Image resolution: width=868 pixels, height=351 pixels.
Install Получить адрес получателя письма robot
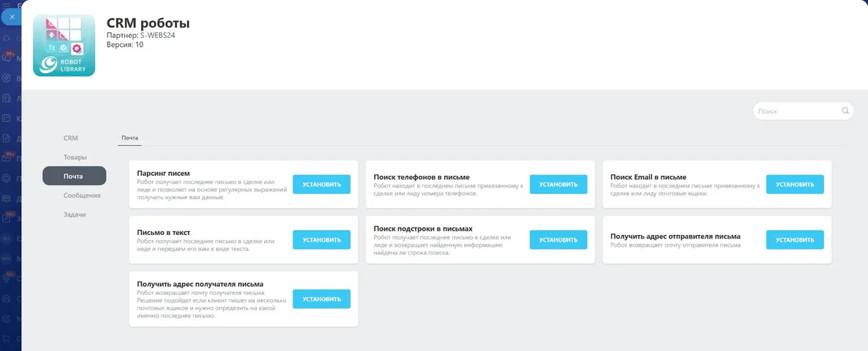[x=321, y=299]
